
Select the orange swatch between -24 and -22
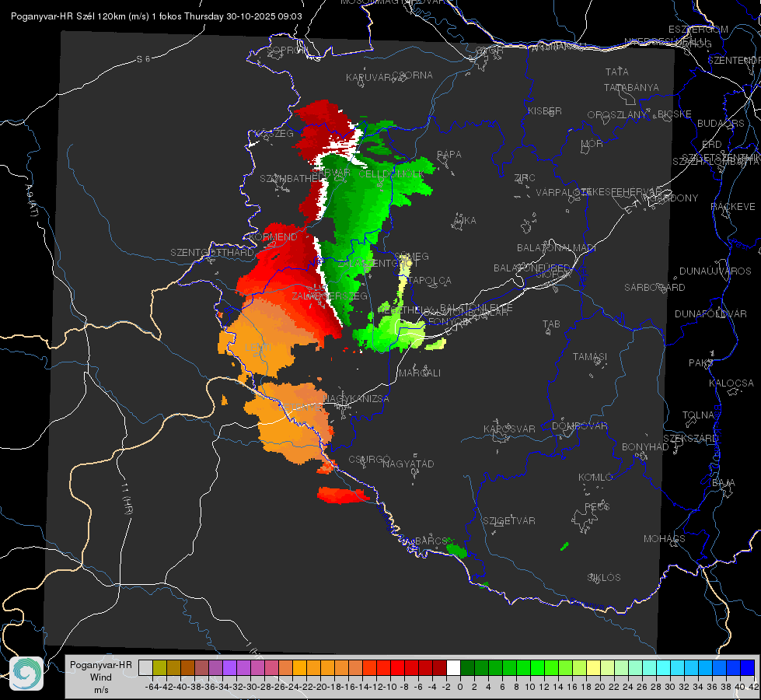299,668
